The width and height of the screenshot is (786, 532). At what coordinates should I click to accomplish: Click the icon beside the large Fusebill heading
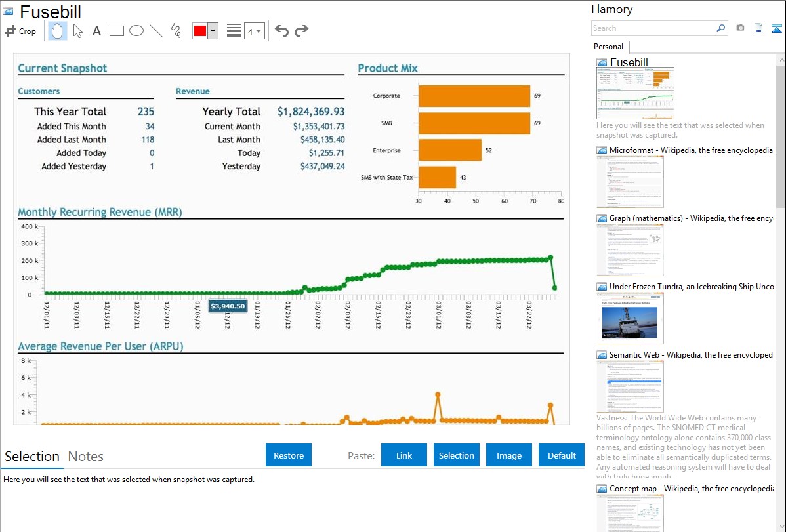coord(8,12)
